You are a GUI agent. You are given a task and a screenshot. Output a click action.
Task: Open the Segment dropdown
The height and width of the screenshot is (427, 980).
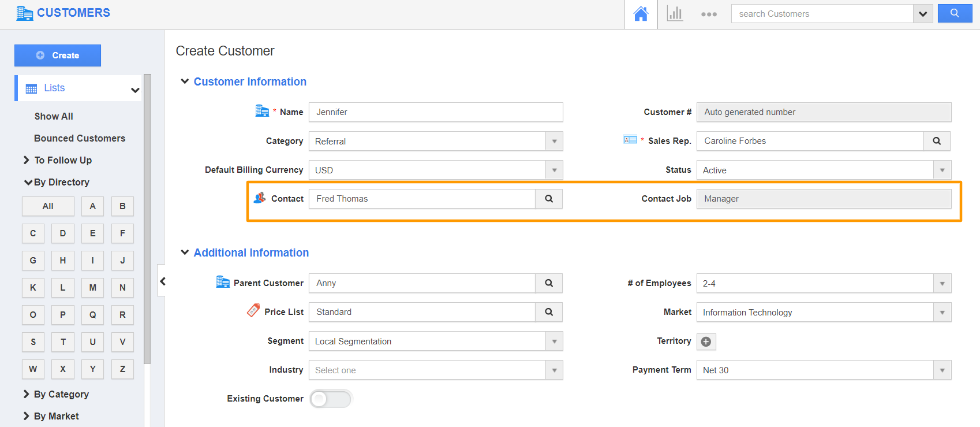tap(436, 341)
